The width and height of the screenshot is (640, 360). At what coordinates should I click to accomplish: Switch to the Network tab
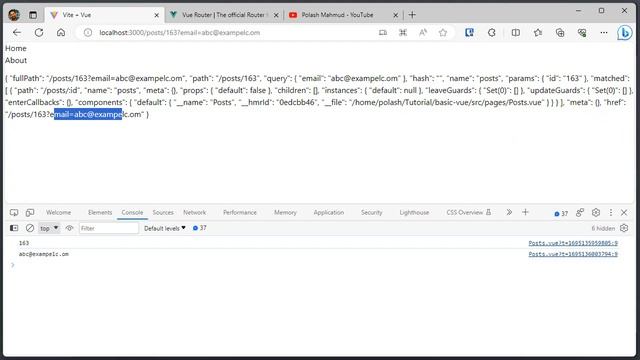tap(195, 213)
